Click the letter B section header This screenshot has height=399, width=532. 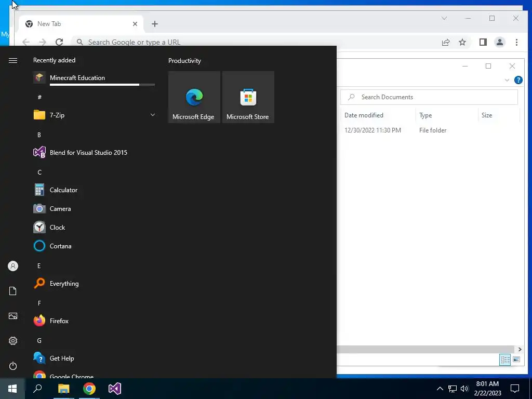(x=39, y=135)
